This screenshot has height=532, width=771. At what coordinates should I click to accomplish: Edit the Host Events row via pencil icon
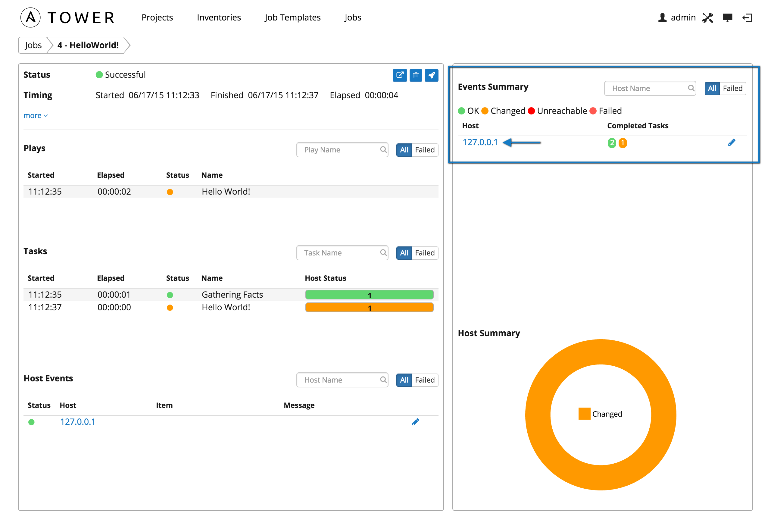[x=415, y=422]
